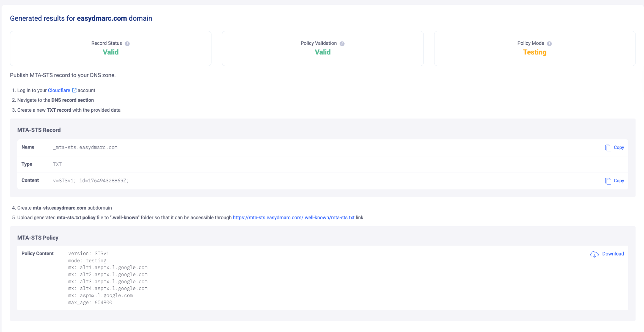Click external link icon beside Cloudflare
Viewport: 644px width, 332px height.
(75, 90)
